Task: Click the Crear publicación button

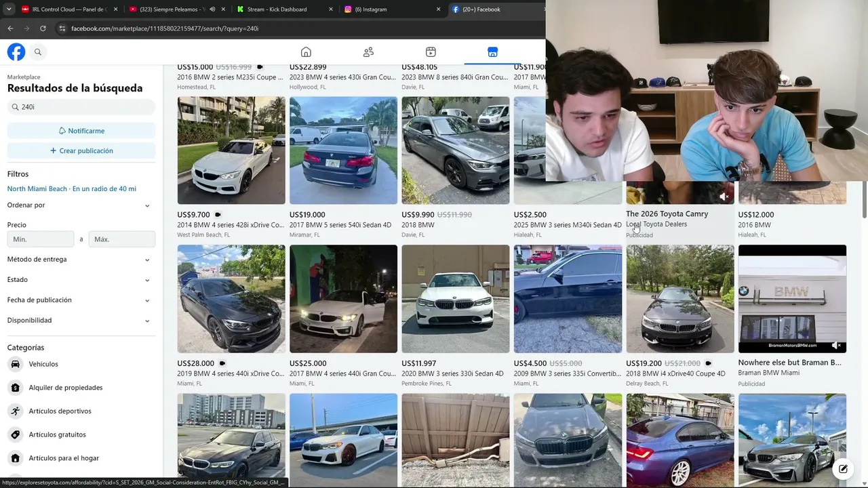Action: pyautogui.click(x=81, y=150)
